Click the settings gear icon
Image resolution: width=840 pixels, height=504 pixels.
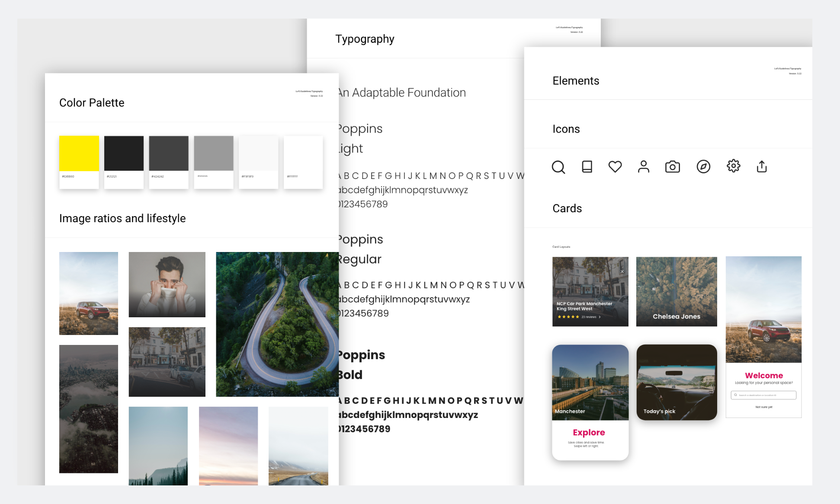(734, 166)
